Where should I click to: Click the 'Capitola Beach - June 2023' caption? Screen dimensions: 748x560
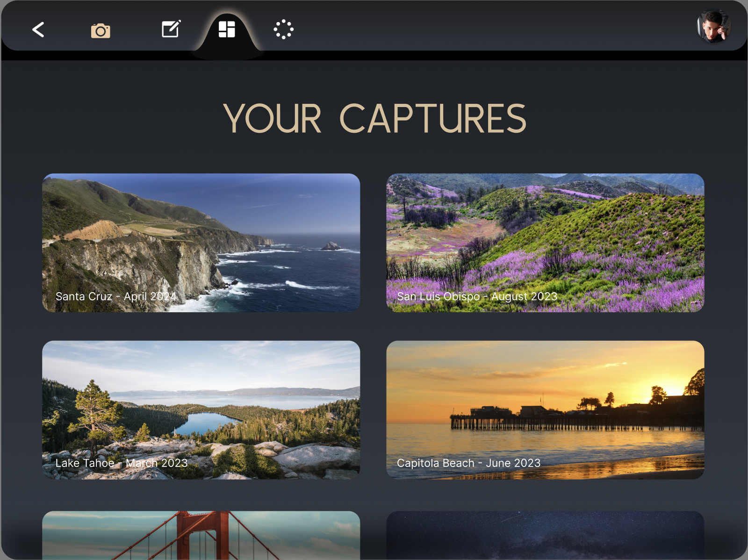[x=468, y=463]
